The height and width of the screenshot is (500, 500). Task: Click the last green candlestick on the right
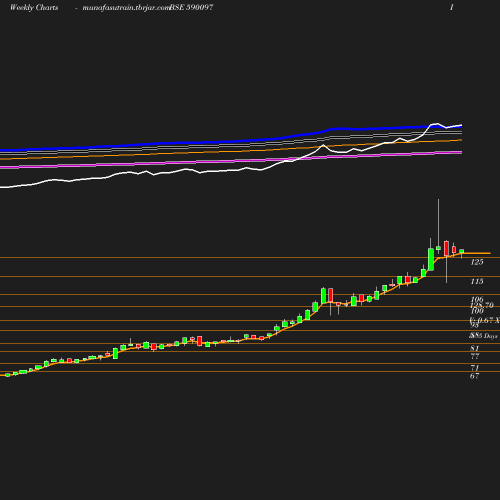click(462, 253)
